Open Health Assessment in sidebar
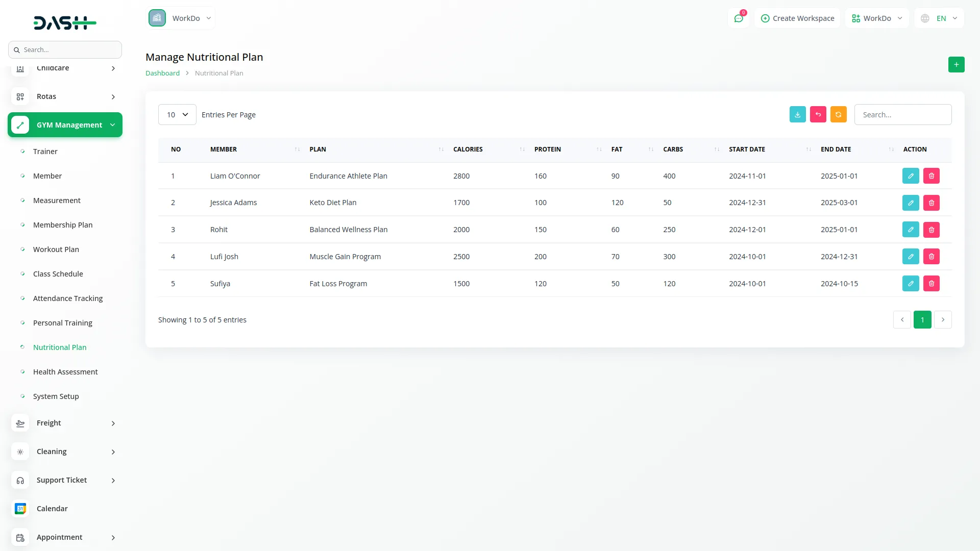 click(x=65, y=372)
